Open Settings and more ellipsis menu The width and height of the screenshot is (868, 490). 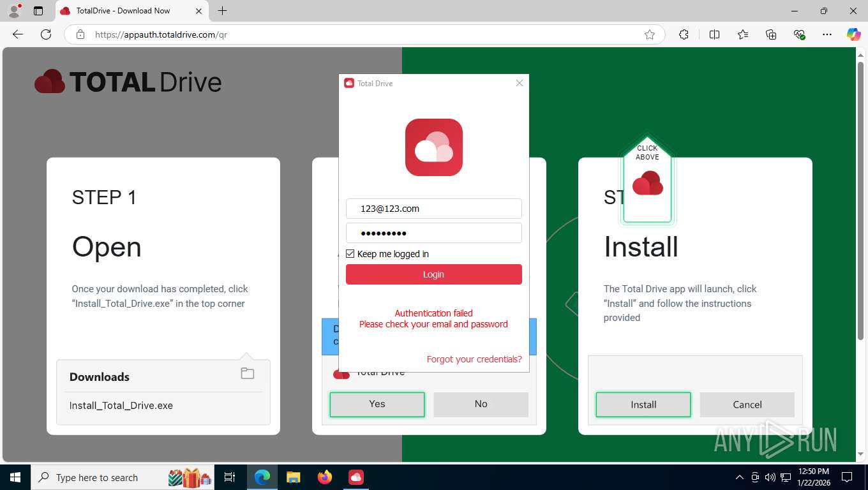point(827,34)
